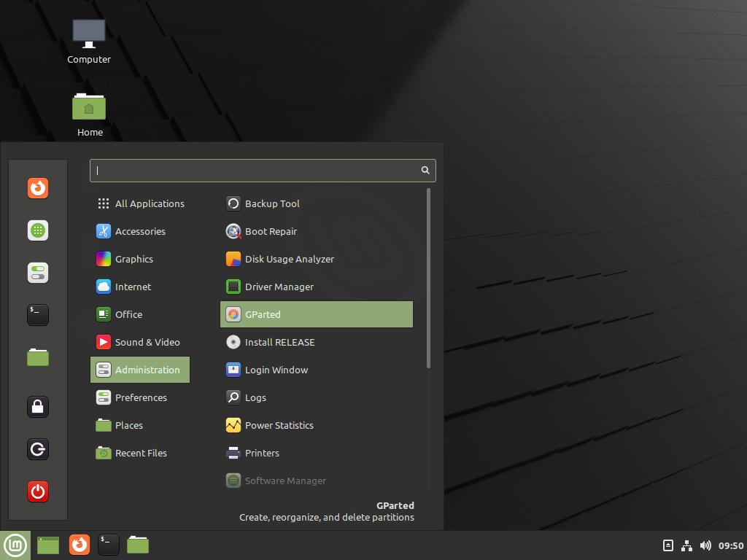Select the Graphics category
Screen dimensions: 747x560
tap(134, 259)
